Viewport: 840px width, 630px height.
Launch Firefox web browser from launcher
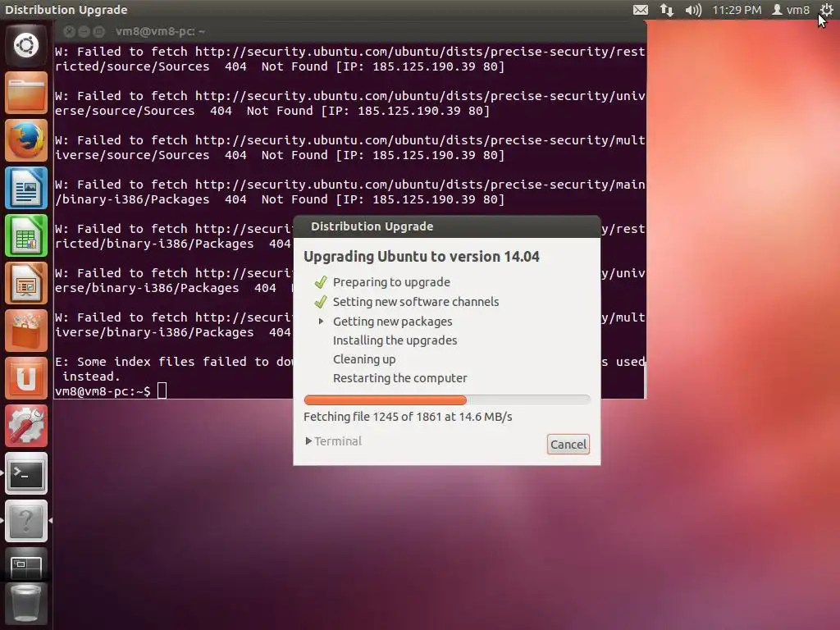tap(25, 140)
